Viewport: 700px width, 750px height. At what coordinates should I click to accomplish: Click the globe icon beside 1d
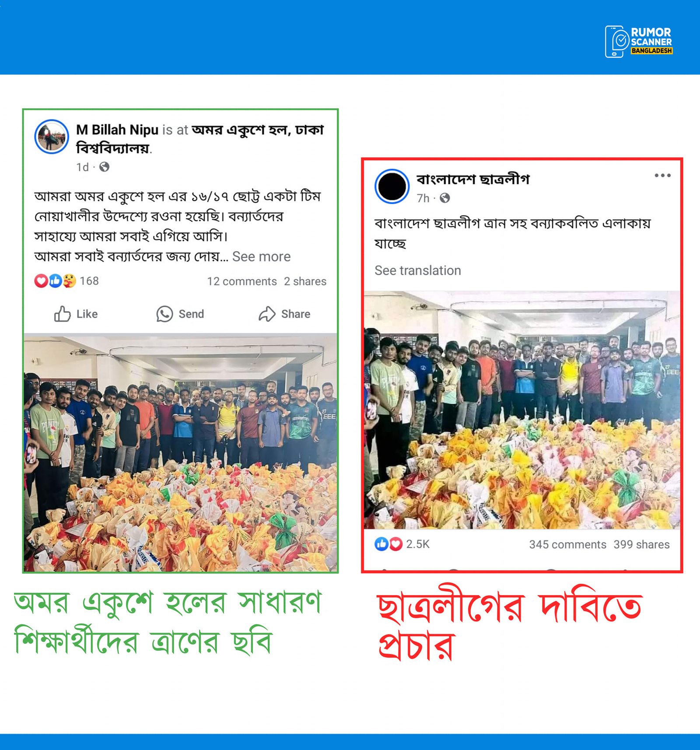pos(104,167)
